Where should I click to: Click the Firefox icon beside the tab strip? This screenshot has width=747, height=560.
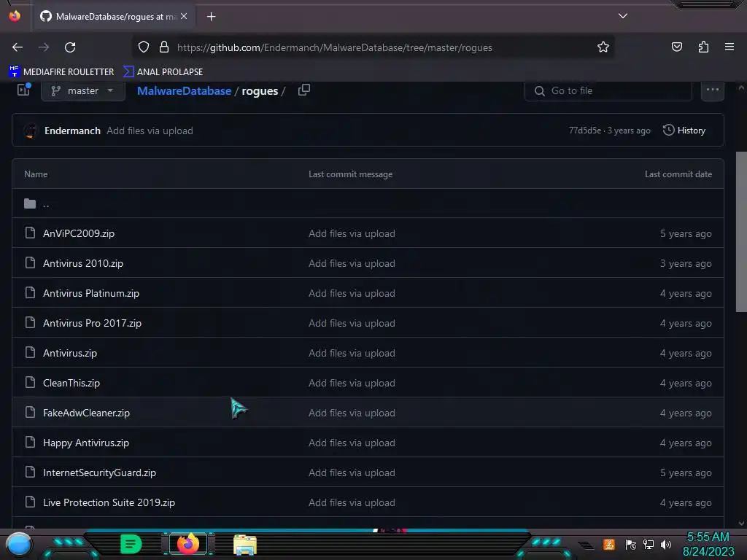pyautogui.click(x=15, y=16)
